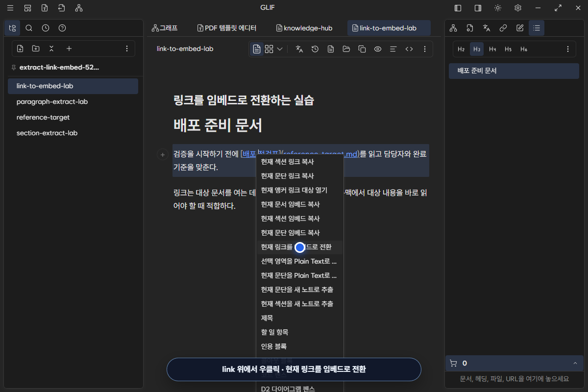
Task: Open translate panel in right sidebar
Action: click(487, 28)
